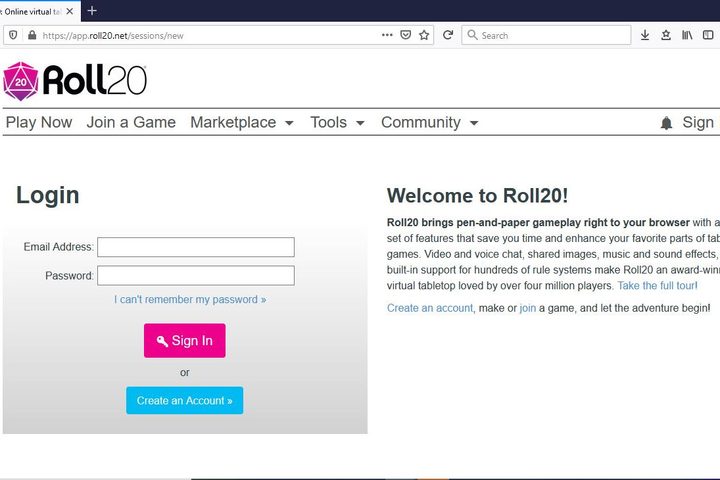Screen dimensions: 720x480
Task: Follow Create an account text link
Action: pos(430,308)
